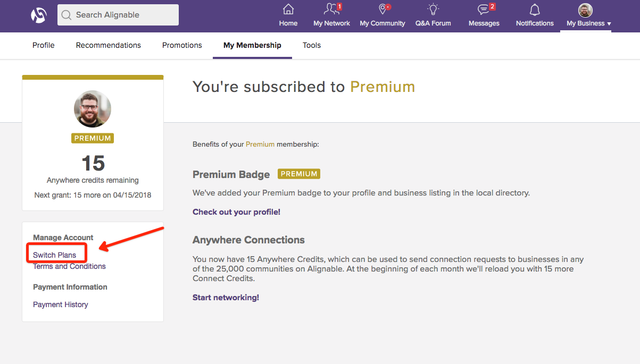Open Terms and Conditions link
The height and width of the screenshot is (364, 640).
pyautogui.click(x=69, y=266)
